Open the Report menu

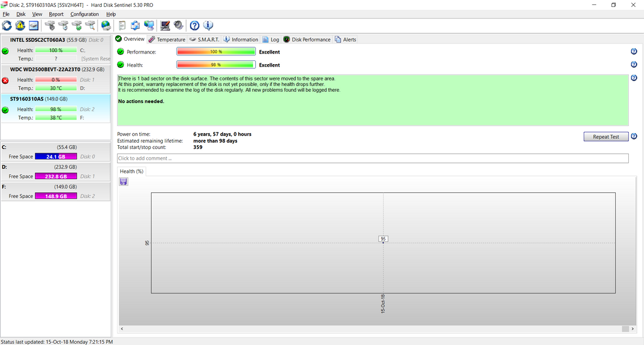[x=56, y=14]
